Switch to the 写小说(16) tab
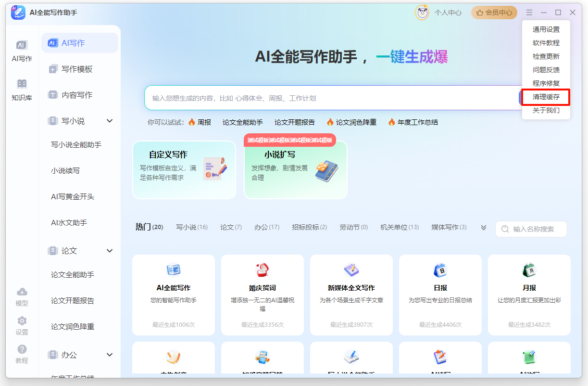Viewport: 588px width, 386px height. point(191,227)
